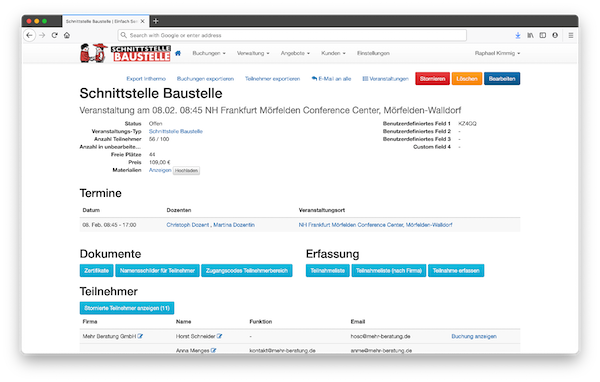
Task: Open Angebote dropdown menu
Action: [295, 53]
